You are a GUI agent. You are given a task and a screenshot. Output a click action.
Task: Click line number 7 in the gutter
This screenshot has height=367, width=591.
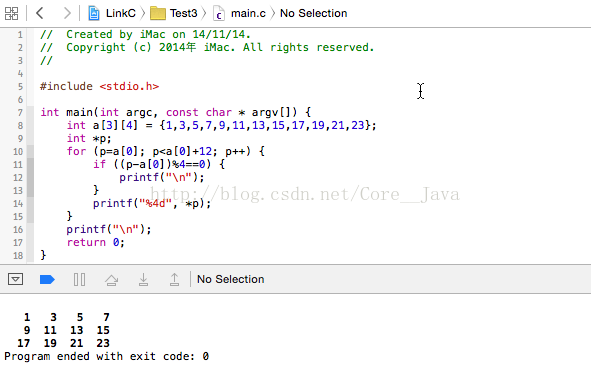point(20,113)
